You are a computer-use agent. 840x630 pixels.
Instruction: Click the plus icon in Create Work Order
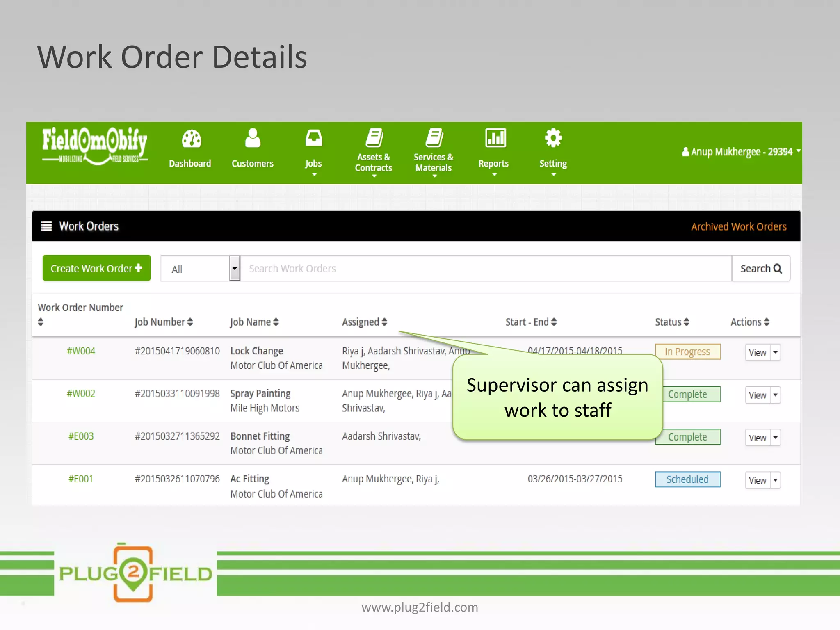[x=139, y=268]
